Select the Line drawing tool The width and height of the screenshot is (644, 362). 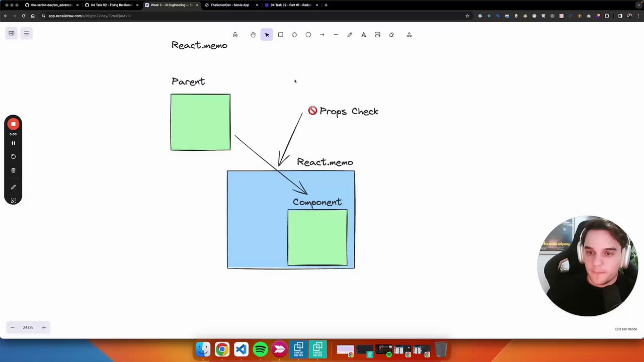point(336,35)
